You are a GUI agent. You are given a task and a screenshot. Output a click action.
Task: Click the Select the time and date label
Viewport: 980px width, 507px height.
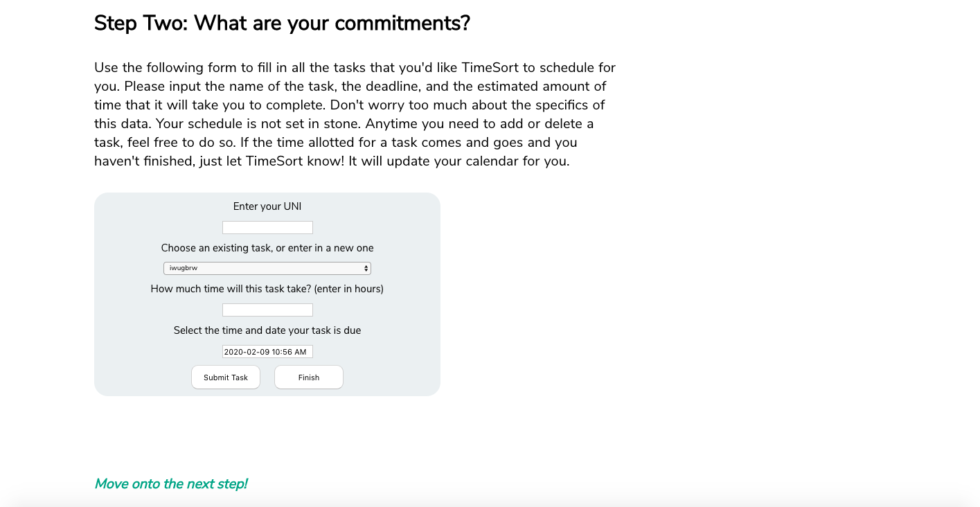(x=267, y=330)
